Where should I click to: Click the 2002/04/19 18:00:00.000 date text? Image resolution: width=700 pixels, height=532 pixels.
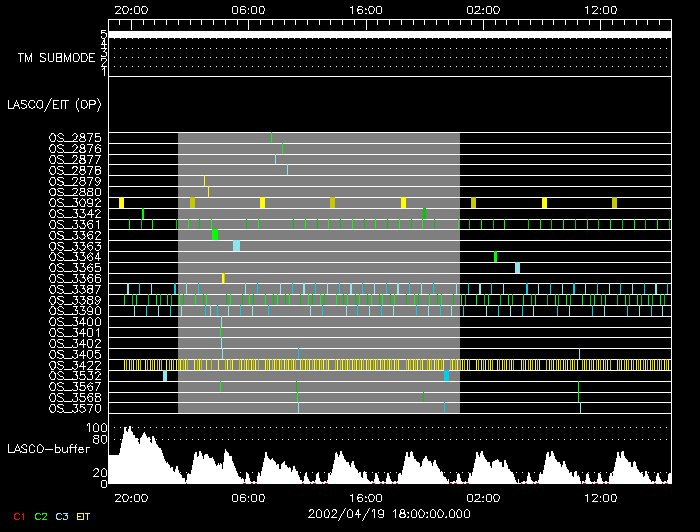(x=389, y=514)
